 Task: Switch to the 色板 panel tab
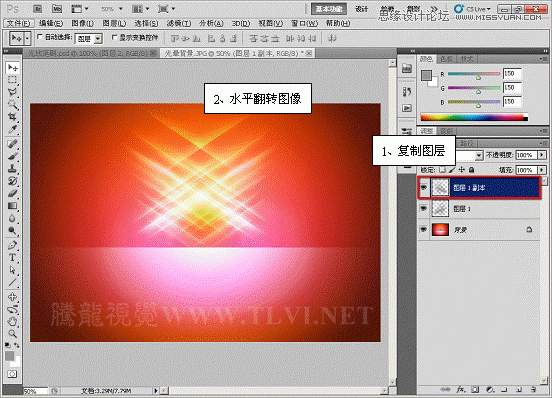tap(446, 59)
